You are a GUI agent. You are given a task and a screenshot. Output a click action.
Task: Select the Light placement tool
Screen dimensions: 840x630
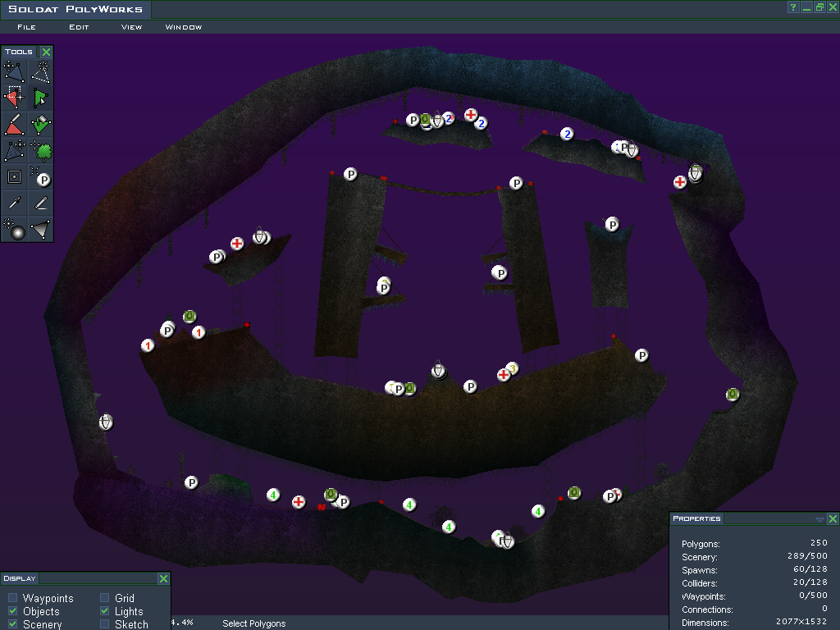[15, 230]
